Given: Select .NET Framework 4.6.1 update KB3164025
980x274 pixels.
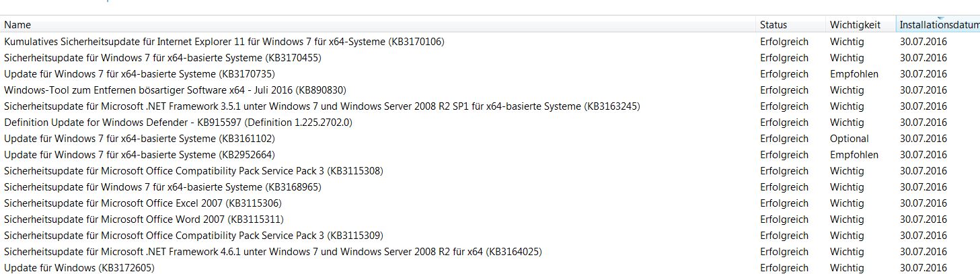Looking at the screenshot, I should pos(272,252).
